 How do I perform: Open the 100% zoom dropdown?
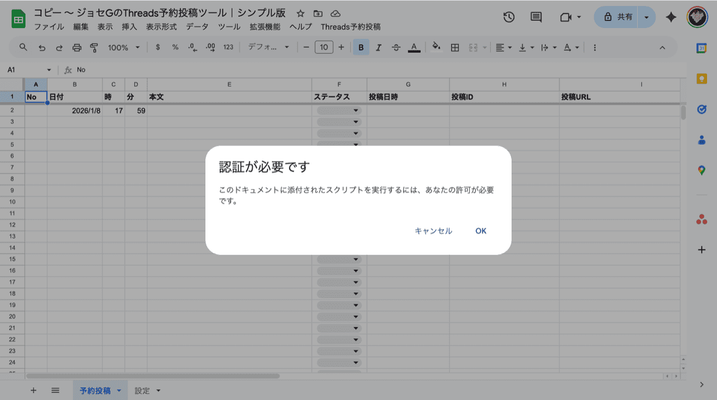(x=123, y=48)
